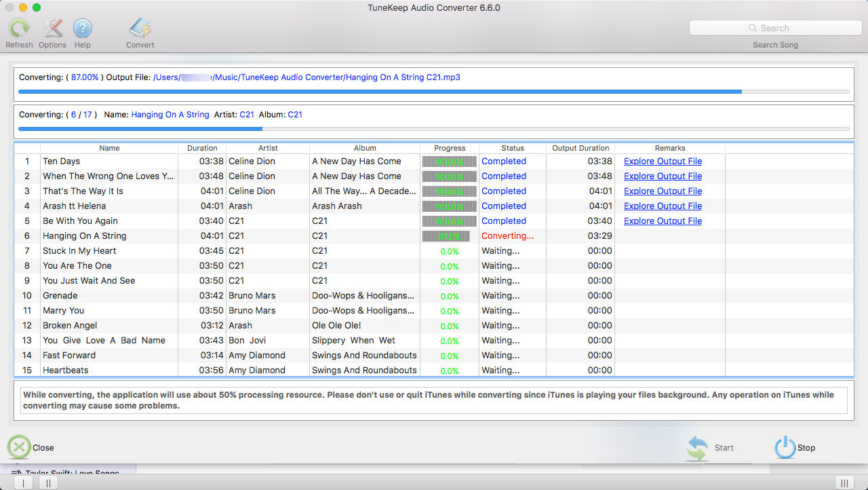The image size is (868, 490).
Task: Click 'All The Way... A Decade...' album cell
Action: (363, 191)
